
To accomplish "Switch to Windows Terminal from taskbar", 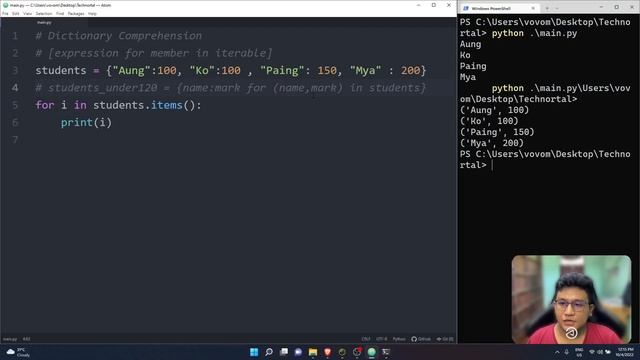I will coord(386,352).
